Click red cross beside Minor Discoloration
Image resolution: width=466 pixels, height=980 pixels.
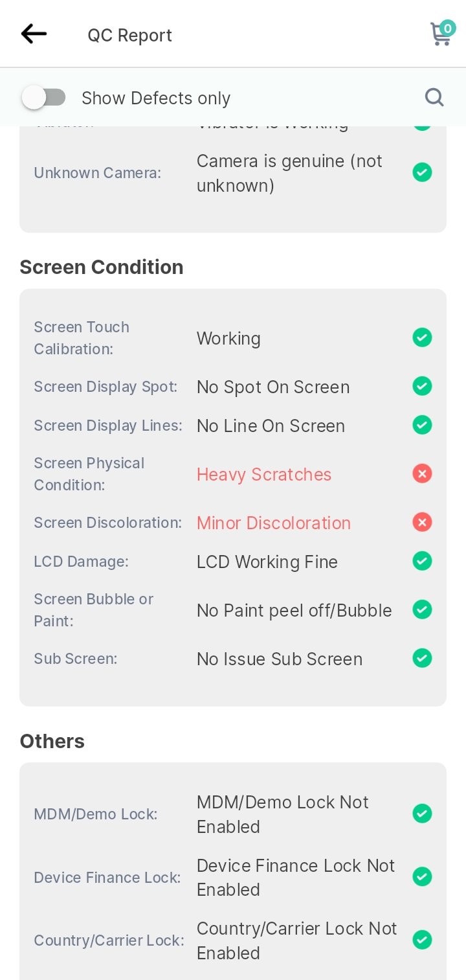(422, 522)
